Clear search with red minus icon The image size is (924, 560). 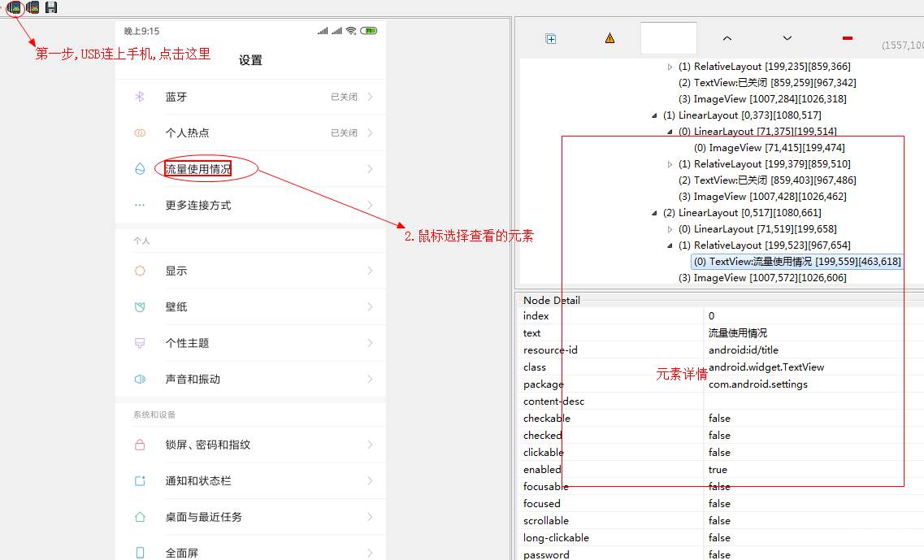pos(848,38)
